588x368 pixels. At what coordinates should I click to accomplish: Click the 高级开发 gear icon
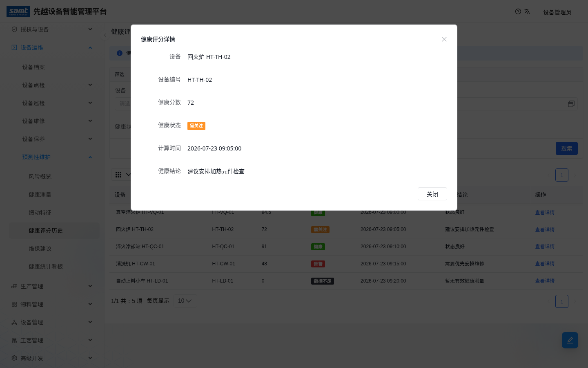(14, 358)
